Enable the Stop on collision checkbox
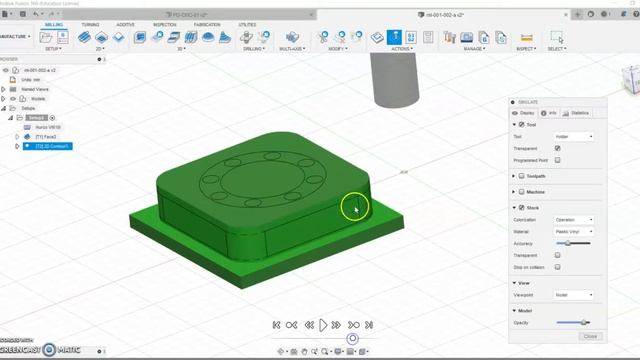Screen dimensions: 640x360 [558, 267]
